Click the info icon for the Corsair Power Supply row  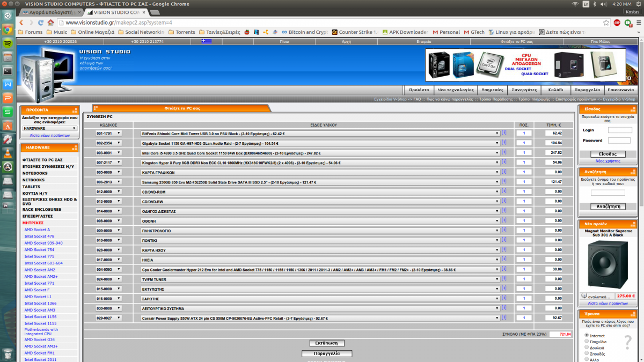pyautogui.click(x=504, y=317)
